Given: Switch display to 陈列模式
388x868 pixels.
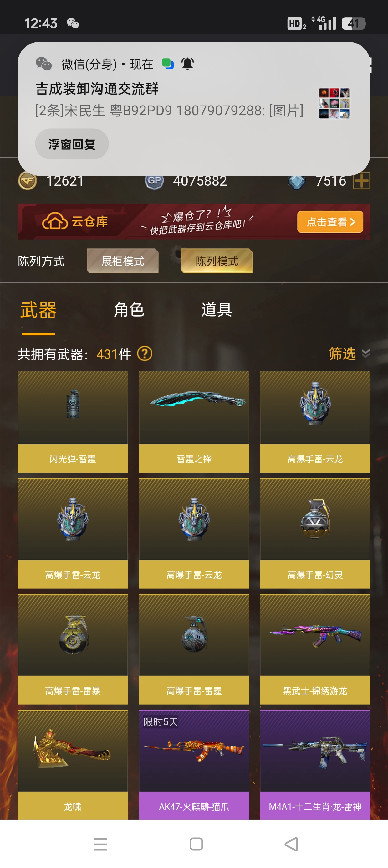Looking at the screenshot, I should click(217, 261).
